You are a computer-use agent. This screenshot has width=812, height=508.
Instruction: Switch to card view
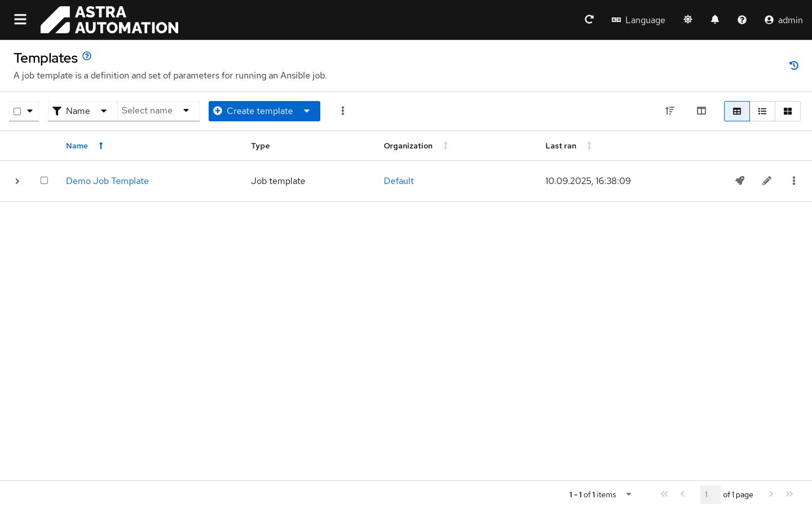(x=788, y=111)
